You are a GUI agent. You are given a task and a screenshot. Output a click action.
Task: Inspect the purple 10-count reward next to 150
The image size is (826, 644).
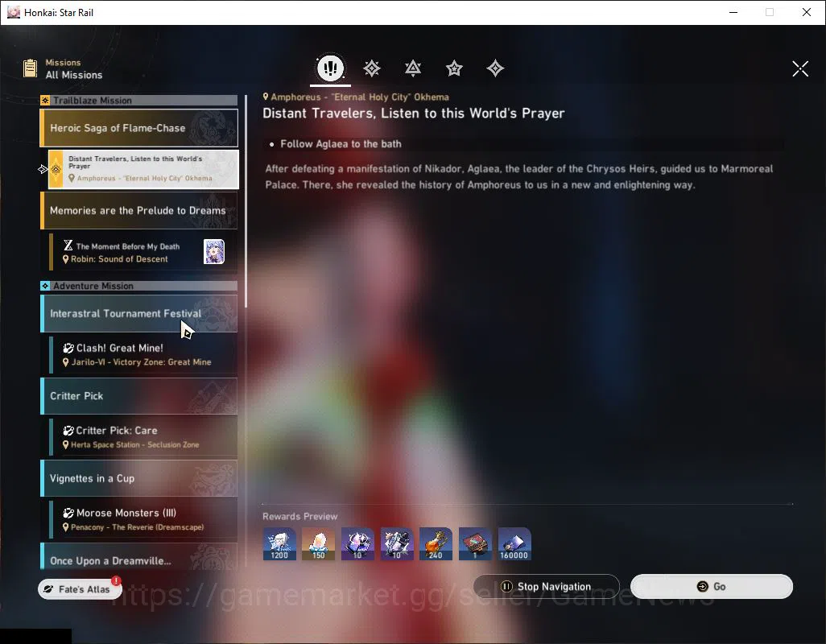tap(357, 543)
